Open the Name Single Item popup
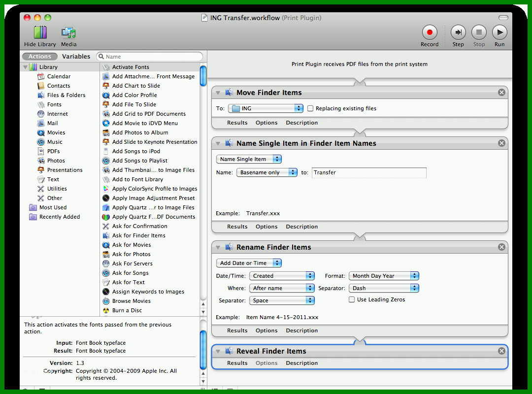532x394 pixels. (249, 159)
